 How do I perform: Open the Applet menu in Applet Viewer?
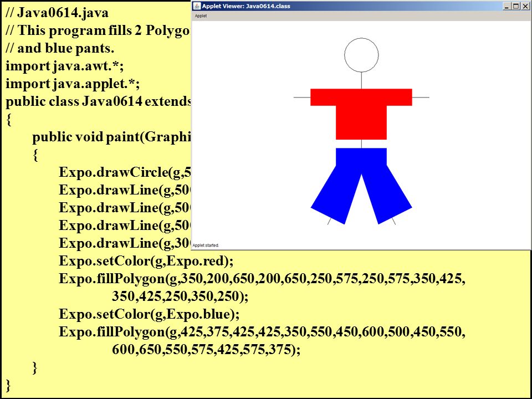(x=201, y=16)
